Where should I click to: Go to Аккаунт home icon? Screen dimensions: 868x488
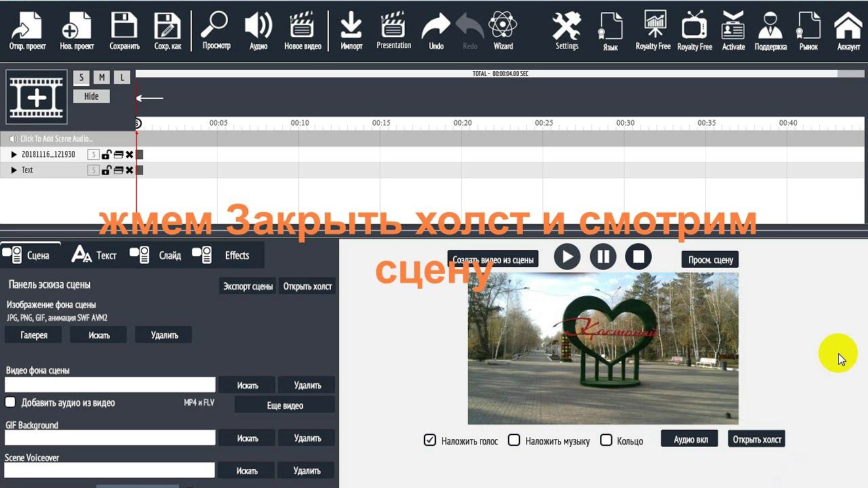coord(848,31)
